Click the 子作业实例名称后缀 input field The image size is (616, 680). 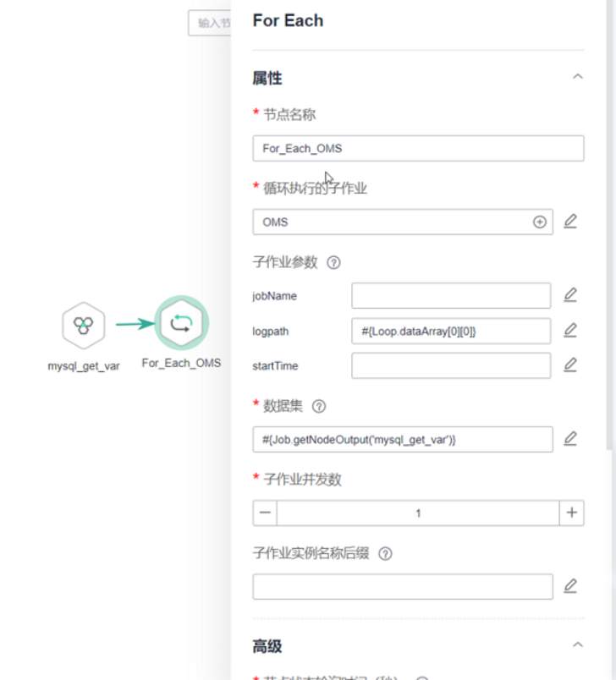pos(403,586)
